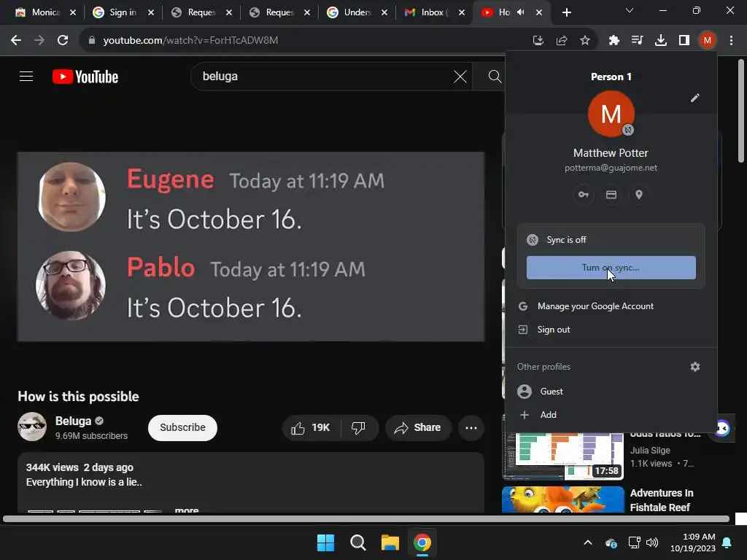Open saved passwords key icon
The height and width of the screenshot is (560, 747).
pos(583,195)
